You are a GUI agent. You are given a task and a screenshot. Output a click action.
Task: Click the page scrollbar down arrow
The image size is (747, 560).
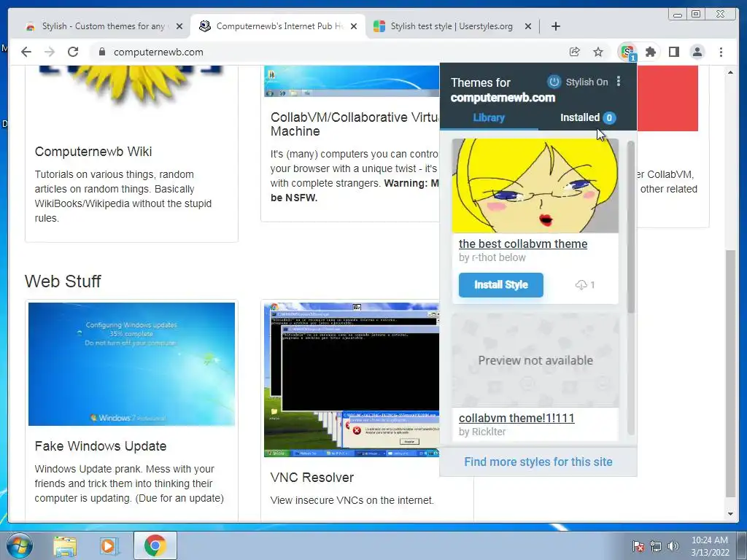click(x=730, y=514)
